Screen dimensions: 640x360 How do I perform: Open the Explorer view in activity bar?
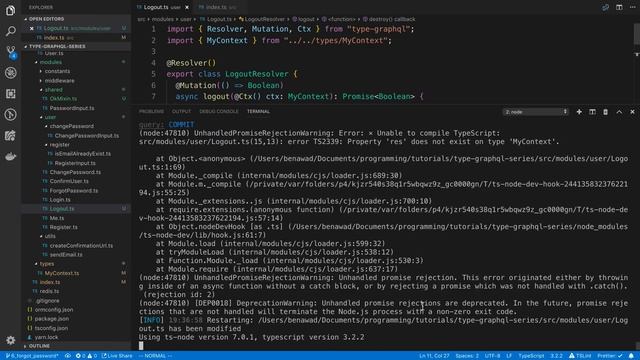[x=11, y=10]
